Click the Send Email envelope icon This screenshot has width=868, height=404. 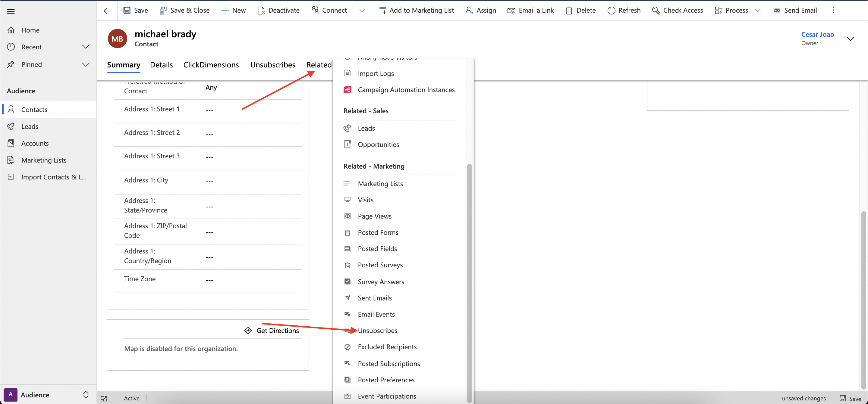point(777,11)
